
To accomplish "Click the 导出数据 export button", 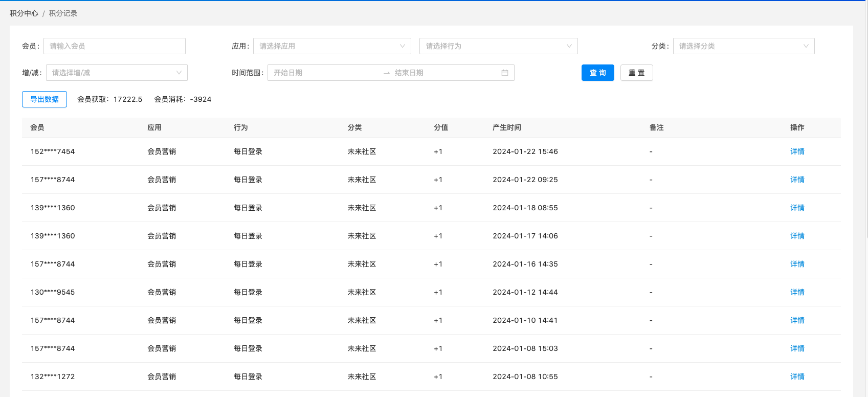I will click(44, 99).
